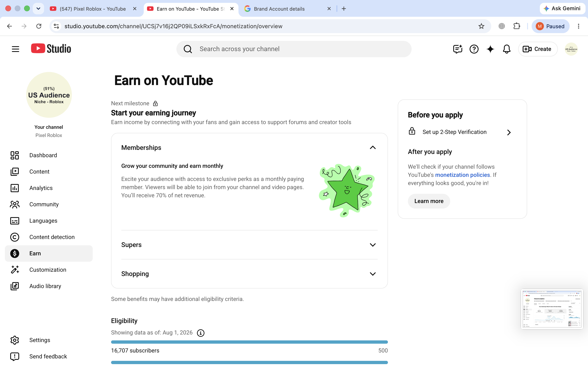Screen dimensions: 588x368
Task: Open Content detection in the sidebar
Action: [49, 237]
